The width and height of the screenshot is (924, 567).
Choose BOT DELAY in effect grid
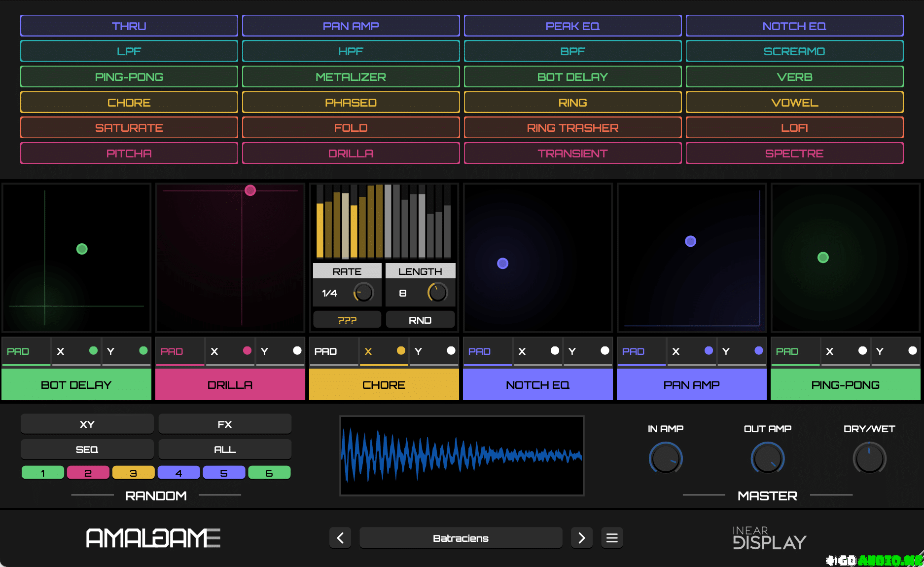(573, 77)
